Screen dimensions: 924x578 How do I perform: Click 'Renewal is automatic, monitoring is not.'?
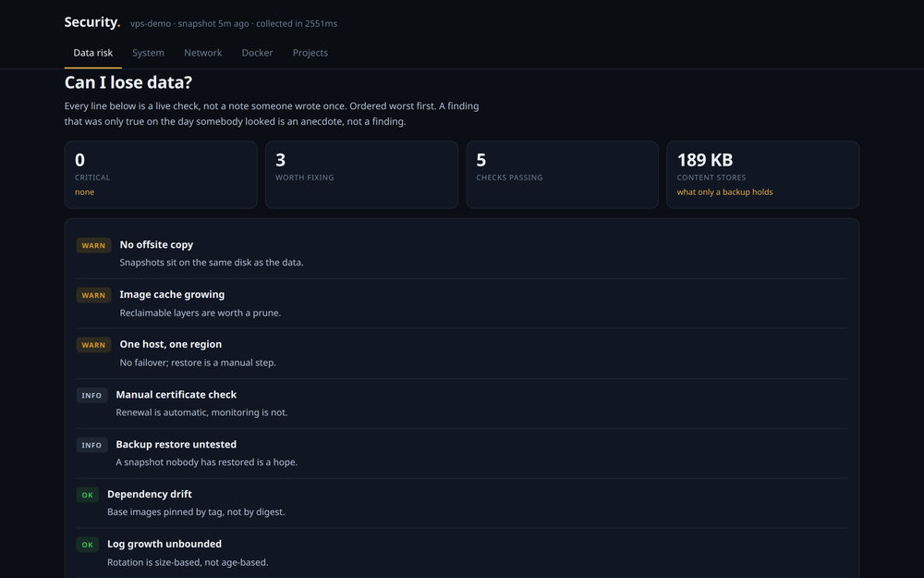[x=201, y=412]
